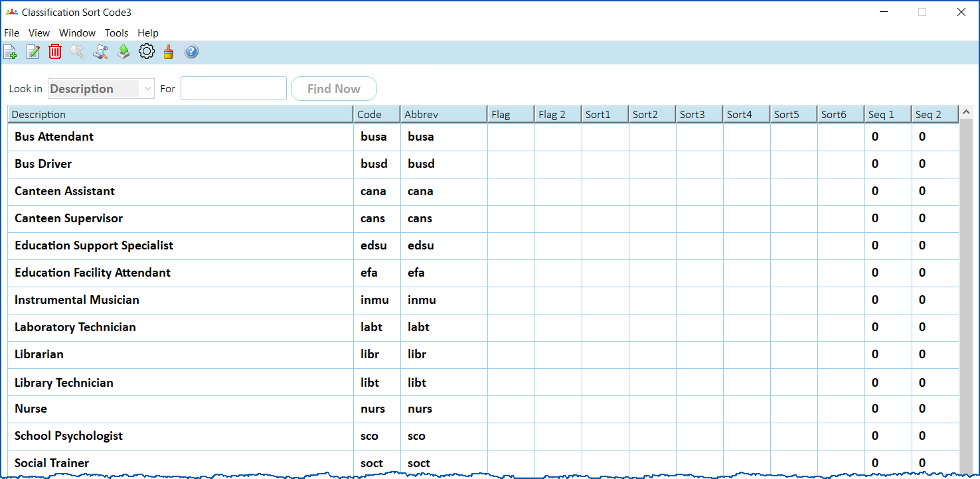Click the vertical scrollbar up arrow
The height and width of the screenshot is (479, 980).
[966, 112]
